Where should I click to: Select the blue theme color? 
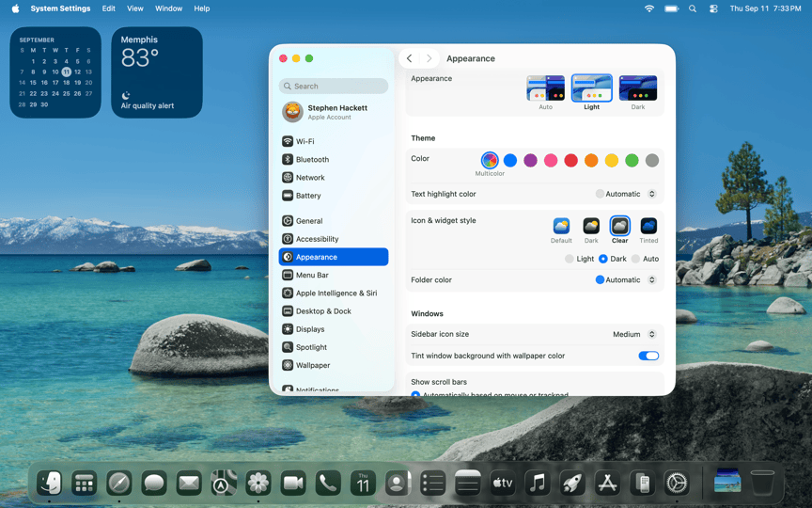click(510, 160)
